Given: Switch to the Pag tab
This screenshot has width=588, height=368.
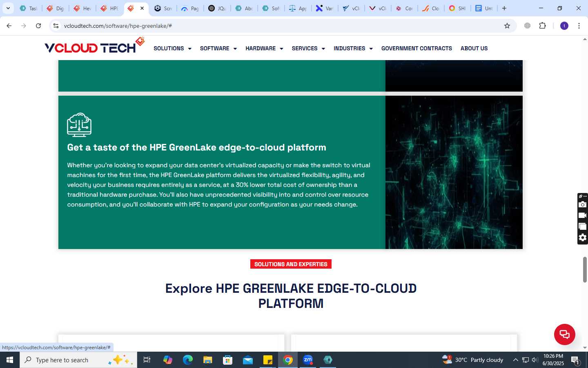Looking at the screenshot, I should [190, 8].
